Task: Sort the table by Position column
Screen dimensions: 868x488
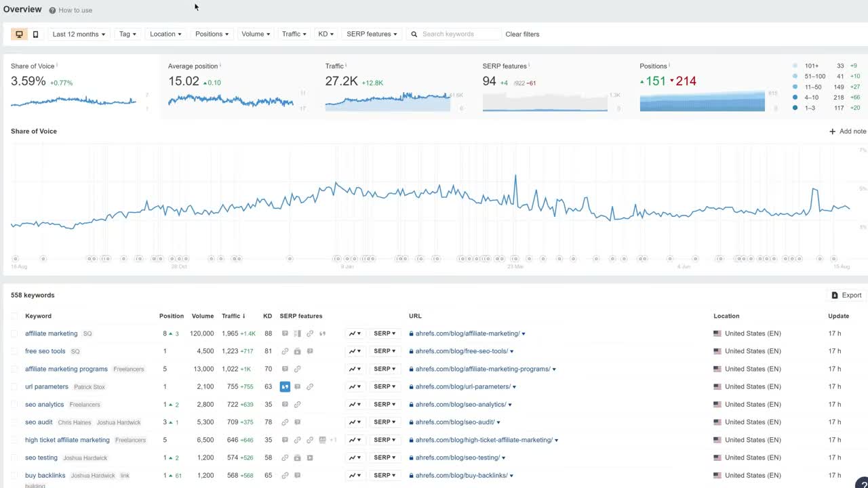Action: [172, 316]
